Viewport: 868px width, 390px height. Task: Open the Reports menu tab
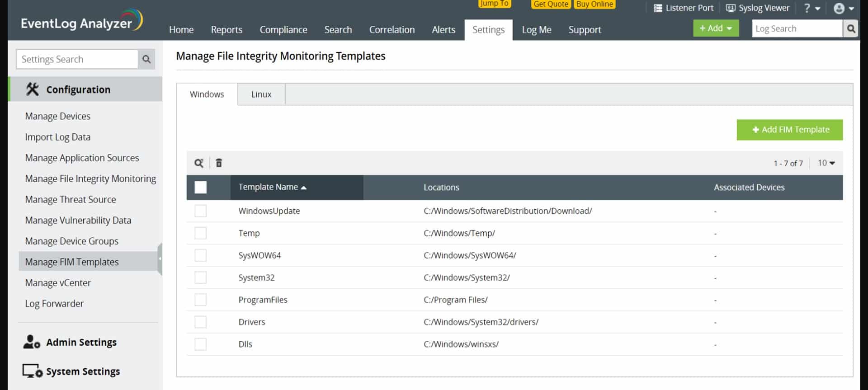[x=226, y=29]
